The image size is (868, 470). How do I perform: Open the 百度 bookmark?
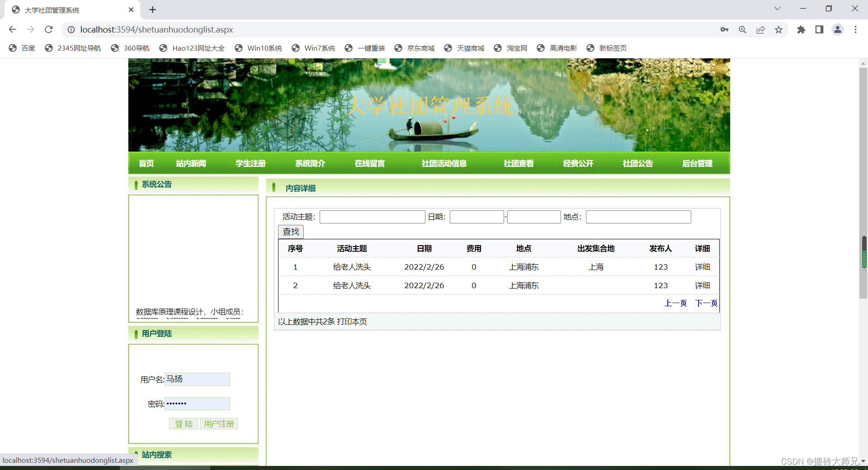click(22, 48)
